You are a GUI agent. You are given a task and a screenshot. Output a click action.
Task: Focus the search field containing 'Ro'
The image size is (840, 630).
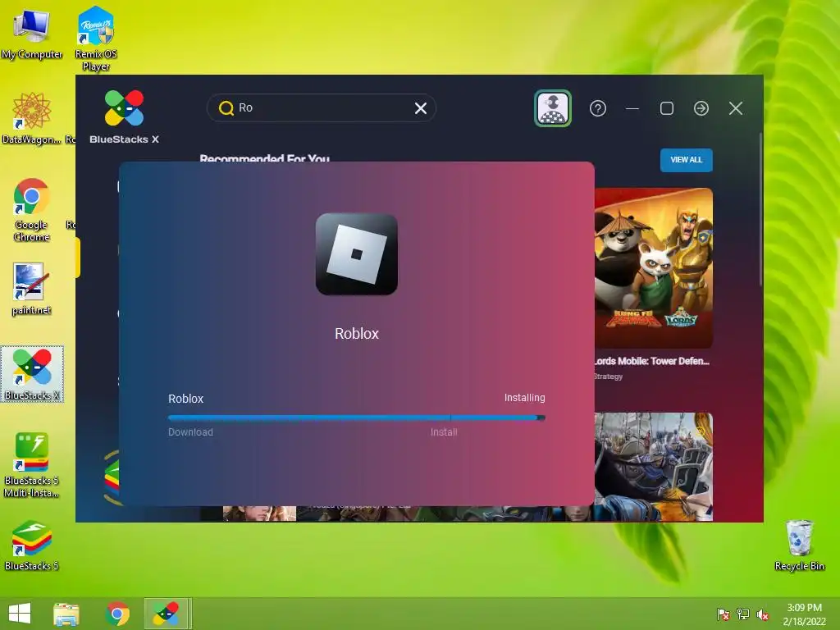coord(322,108)
